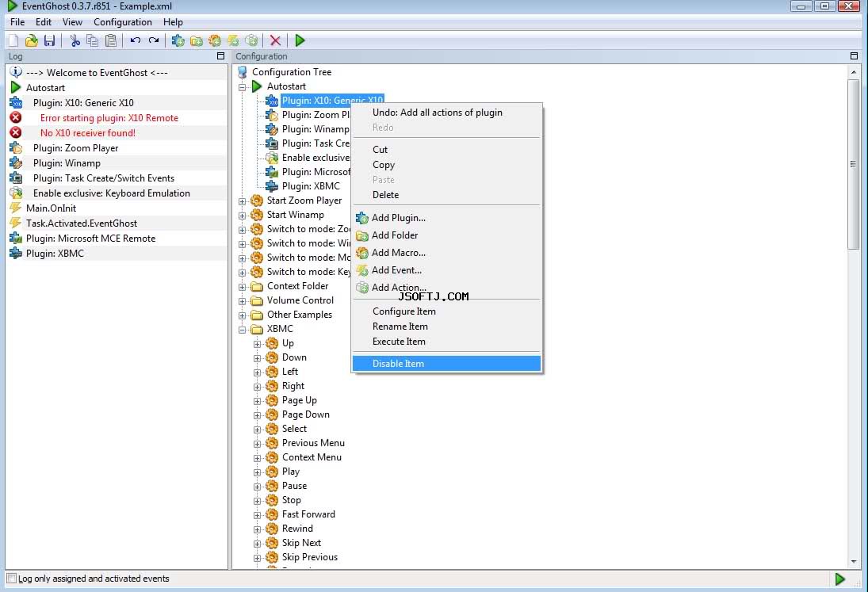Screen dimensions: 868x592
Task: Click the configuration tree scrollbar up arrow
Action: [853, 72]
